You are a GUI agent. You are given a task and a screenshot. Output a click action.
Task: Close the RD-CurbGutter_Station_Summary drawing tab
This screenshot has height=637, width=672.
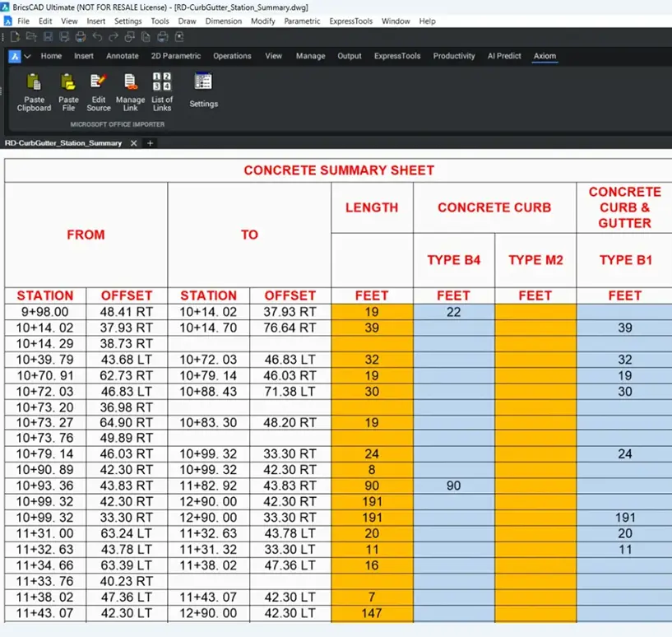[133, 143]
